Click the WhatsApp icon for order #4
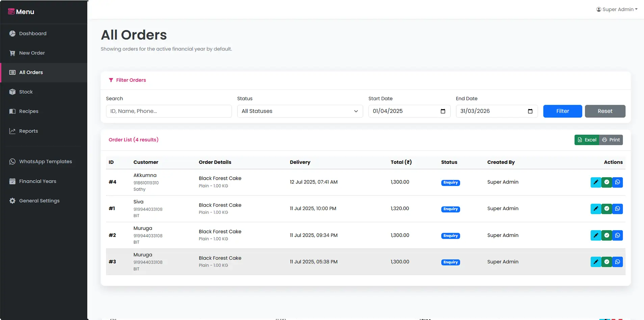 [617, 182]
